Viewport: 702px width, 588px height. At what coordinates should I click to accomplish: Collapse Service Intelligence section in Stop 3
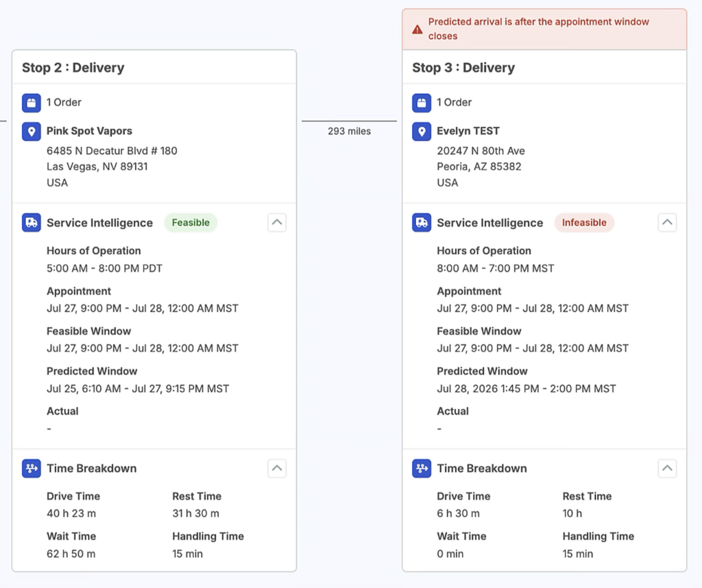(667, 223)
